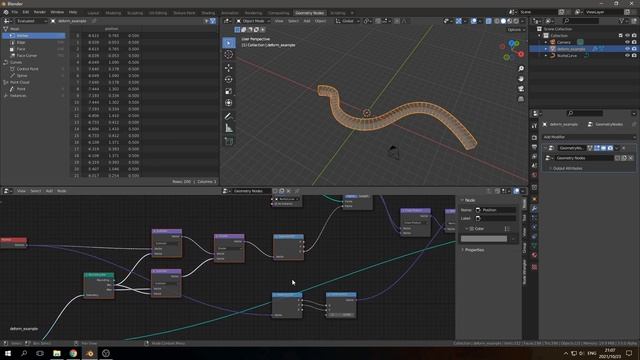Screen dimensions: 640x360
Task: Select the Rotate tool in the viewport
Action: (229, 79)
